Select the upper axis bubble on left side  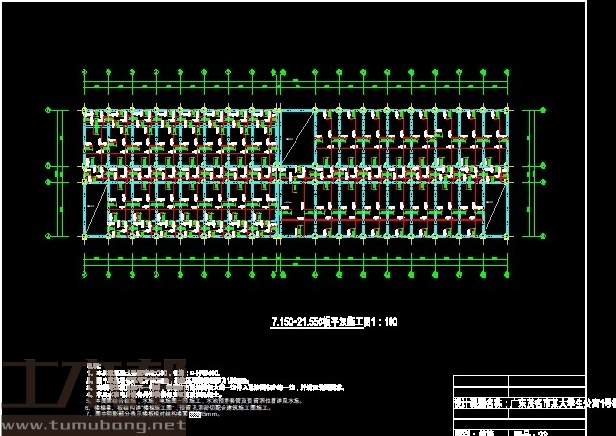[x=48, y=108]
